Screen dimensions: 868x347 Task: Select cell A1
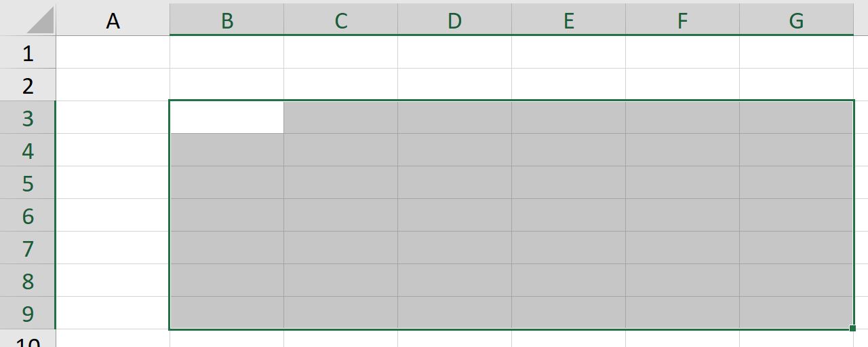tap(113, 52)
